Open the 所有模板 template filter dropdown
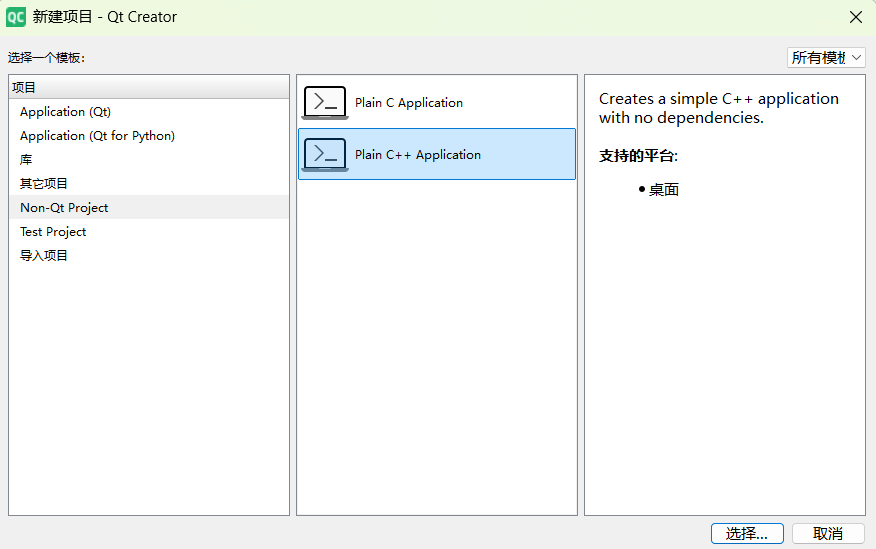The height and width of the screenshot is (549, 876). coord(826,58)
